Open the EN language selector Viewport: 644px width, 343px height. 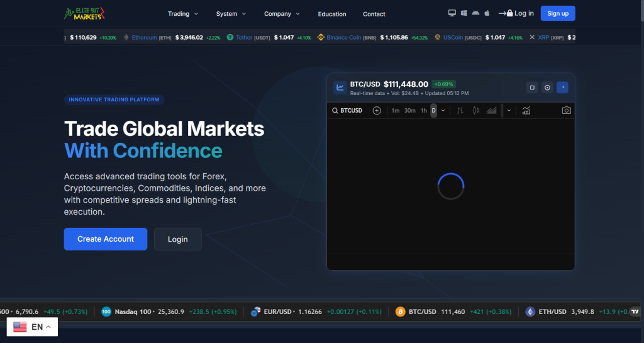(32, 327)
